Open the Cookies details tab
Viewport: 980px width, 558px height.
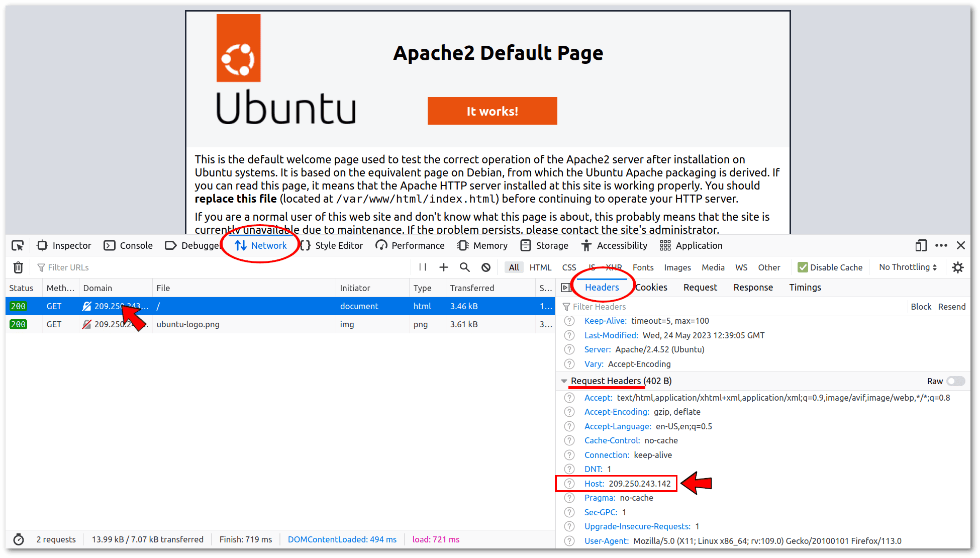[x=651, y=288]
